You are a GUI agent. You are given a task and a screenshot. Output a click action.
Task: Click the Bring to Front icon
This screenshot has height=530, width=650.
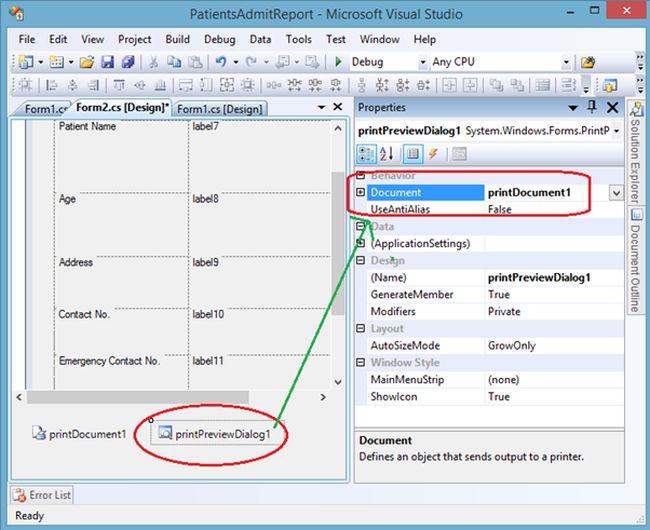coord(496,85)
